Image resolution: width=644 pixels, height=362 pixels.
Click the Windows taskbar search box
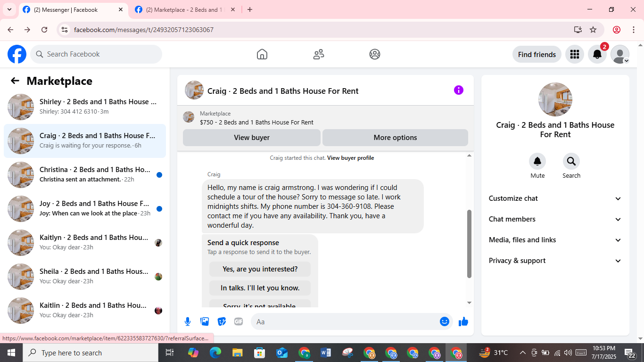pyautogui.click(x=90, y=353)
